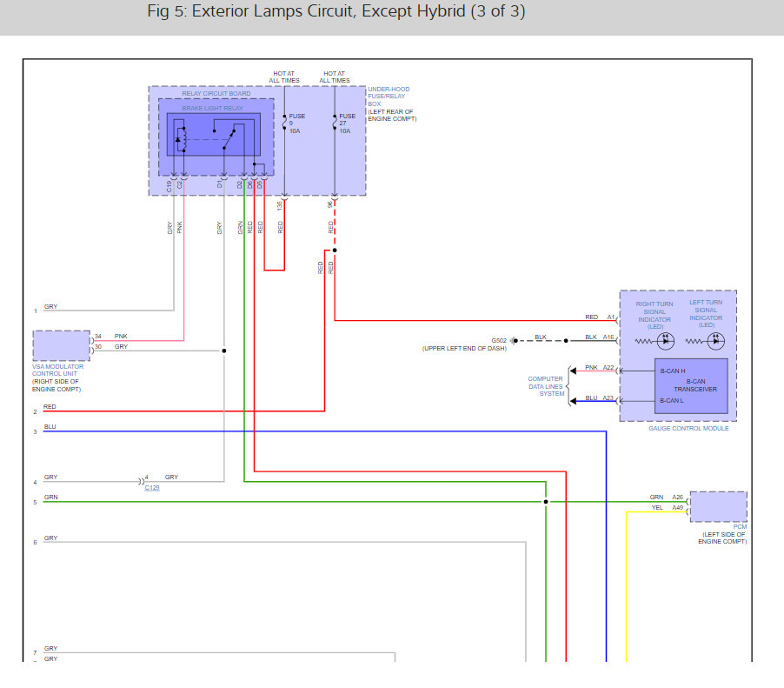This screenshot has height=688, width=784.
Task: Select the B-CAN Transceiver block
Action: point(691,386)
